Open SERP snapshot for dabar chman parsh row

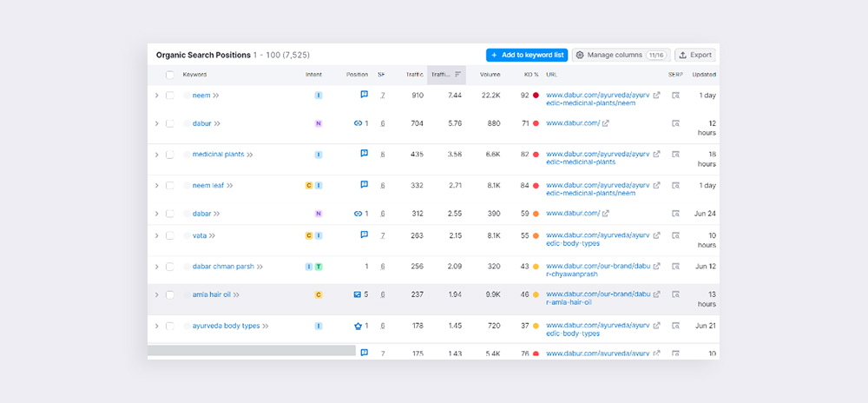point(675,267)
